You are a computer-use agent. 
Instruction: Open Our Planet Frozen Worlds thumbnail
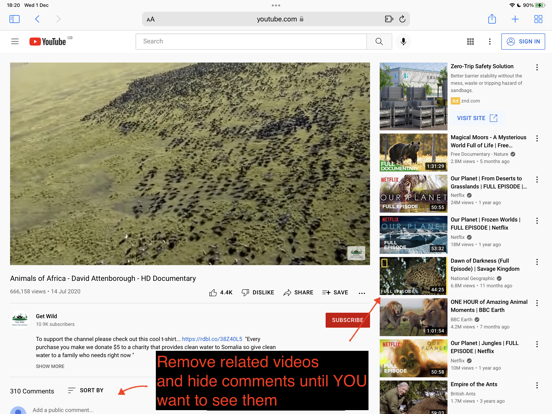tap(413, 235)
